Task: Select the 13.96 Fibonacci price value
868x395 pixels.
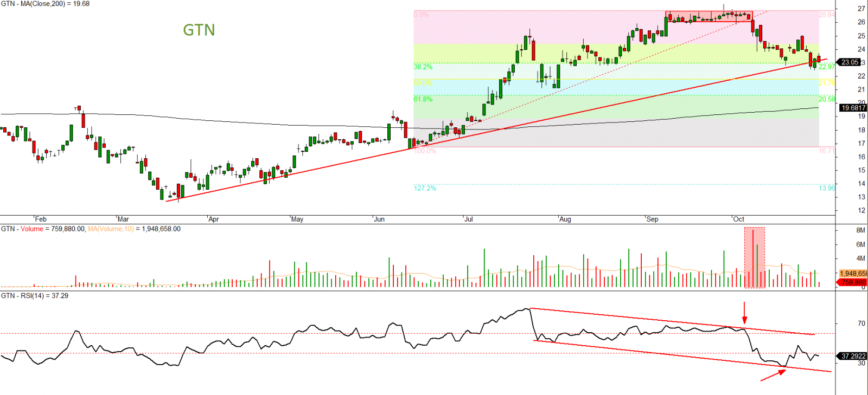Action: (827, 188)
